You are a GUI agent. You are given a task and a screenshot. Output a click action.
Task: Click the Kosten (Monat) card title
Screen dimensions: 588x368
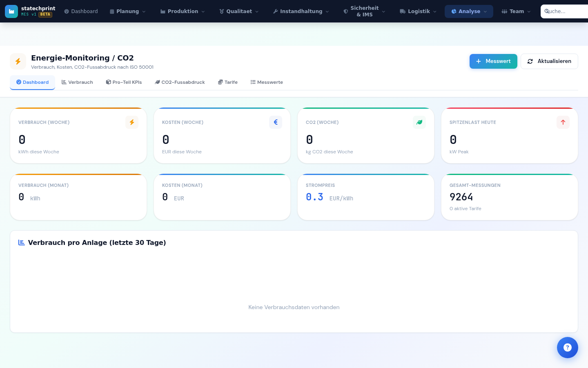coord(182,185)
